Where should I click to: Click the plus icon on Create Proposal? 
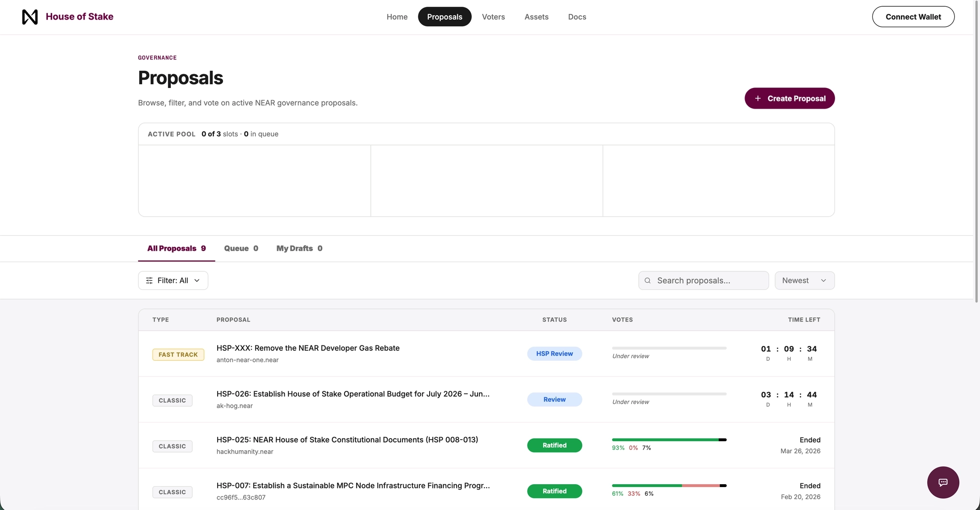758,99
